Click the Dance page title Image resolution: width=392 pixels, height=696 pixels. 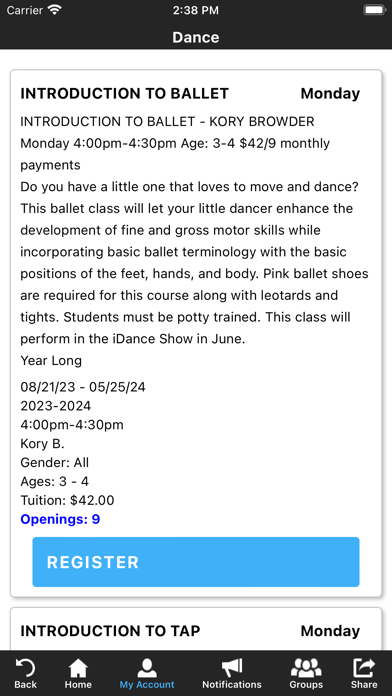[x=196, y=37]
